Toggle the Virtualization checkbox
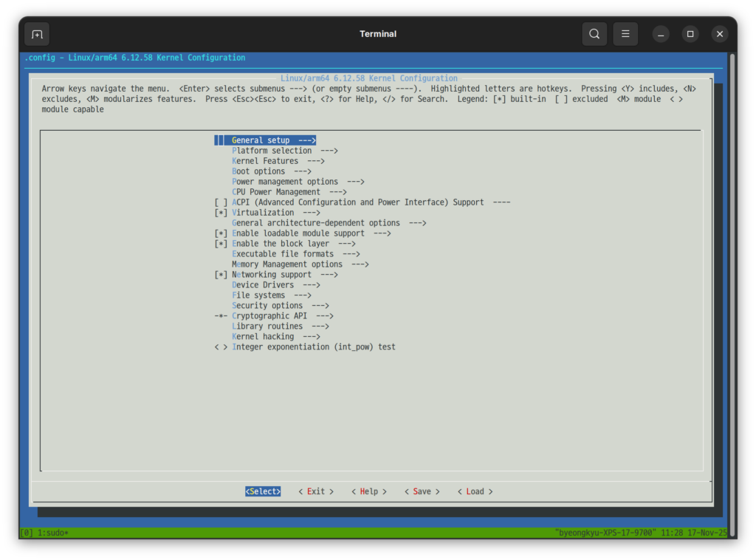The image size is (756, 560). point(221,213)
